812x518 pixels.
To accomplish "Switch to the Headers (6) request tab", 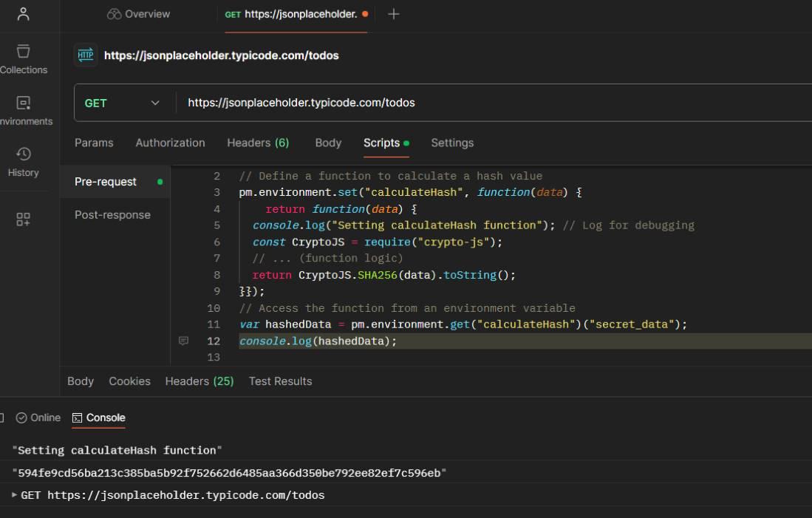I will pyautogui.click(x=258, y=143).
